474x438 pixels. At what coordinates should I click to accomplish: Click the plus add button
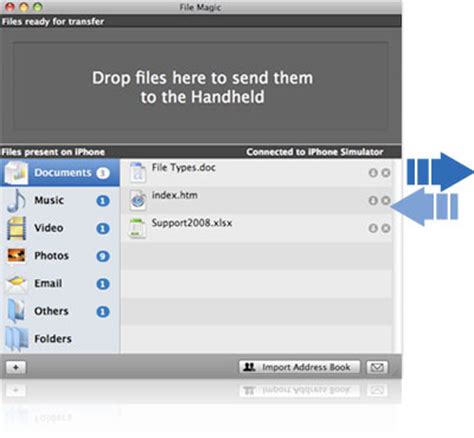tap(16, 367)
